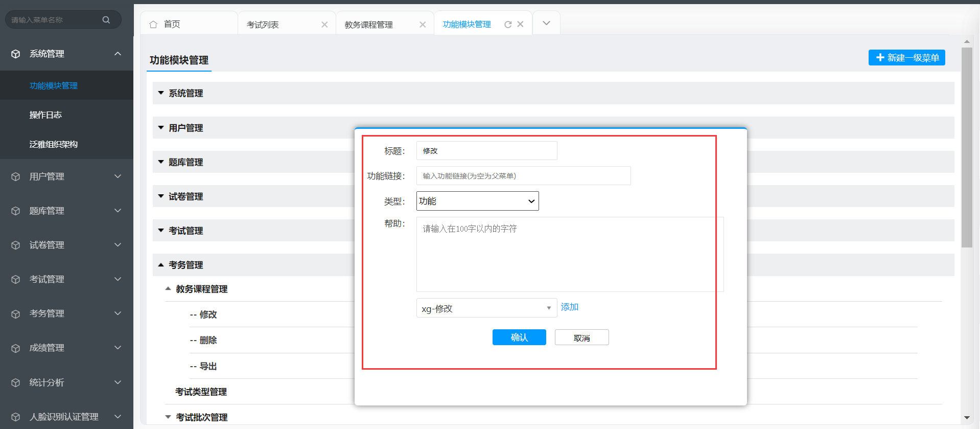Toggle the 系统管理 tree row arrow
Viewport: 980px width, 429px height.
coord(161,93)
